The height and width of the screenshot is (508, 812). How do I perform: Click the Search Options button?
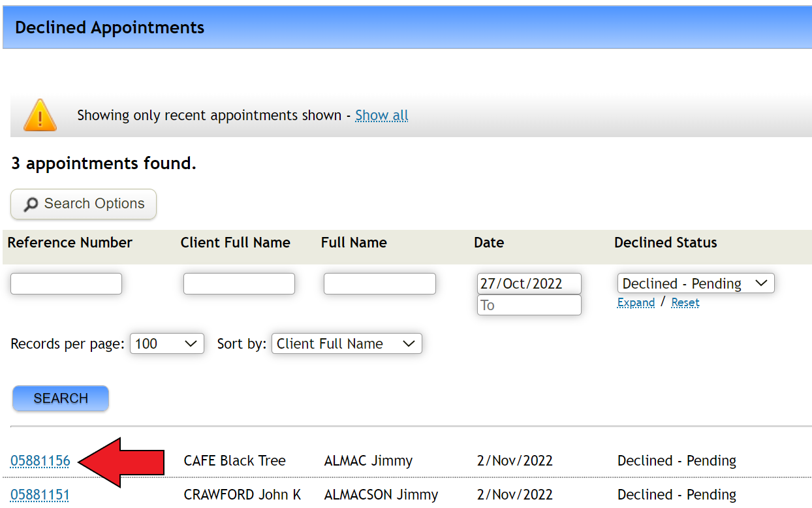[x=83, y=204]
